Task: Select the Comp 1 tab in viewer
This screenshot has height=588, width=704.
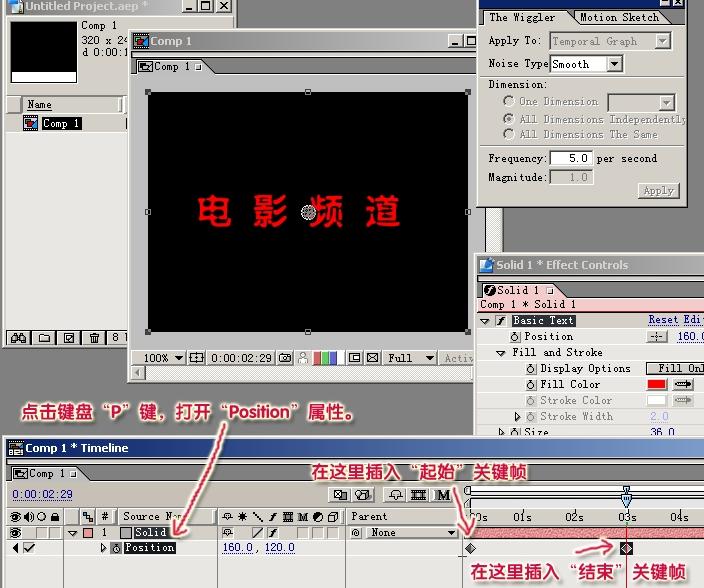Action: [170, 67]
